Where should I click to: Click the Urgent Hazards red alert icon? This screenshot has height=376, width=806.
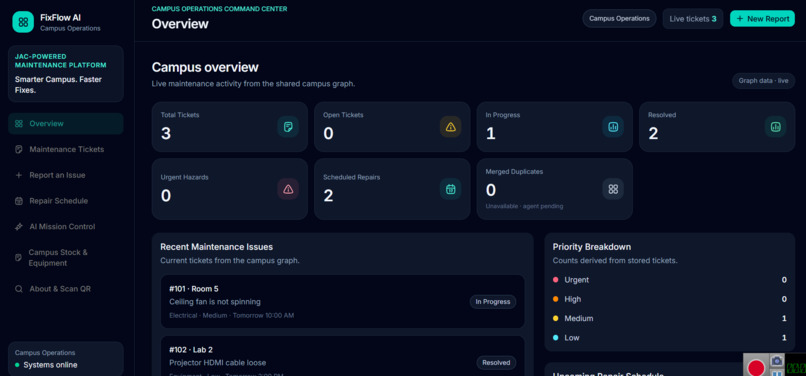(288, 189)
